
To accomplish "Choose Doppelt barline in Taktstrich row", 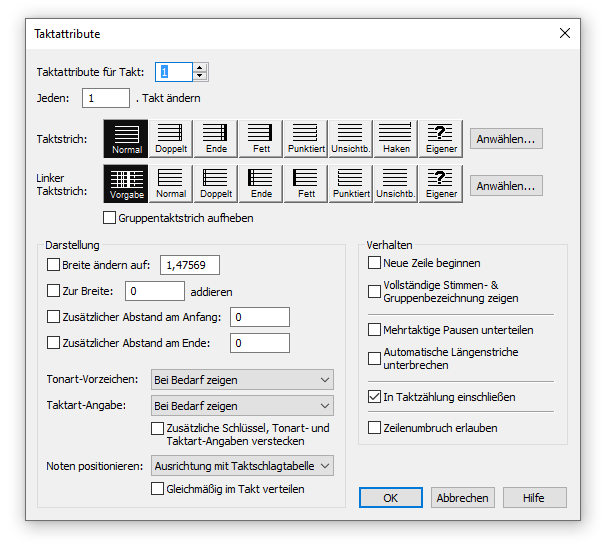I will (171, 138).
